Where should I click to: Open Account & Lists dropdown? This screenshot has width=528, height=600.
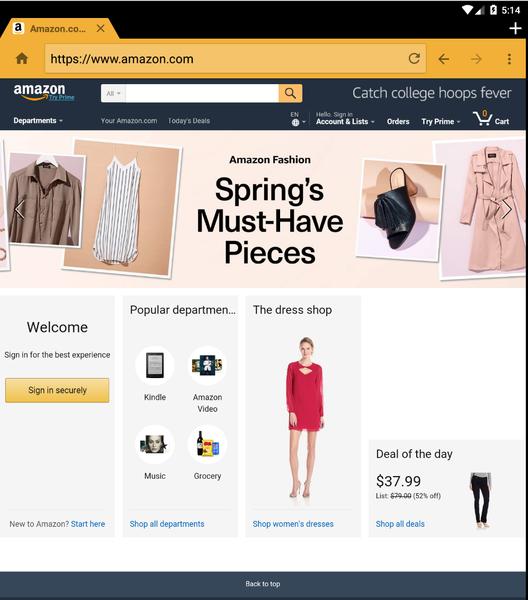pyautogui.click(x=345, y=119)
